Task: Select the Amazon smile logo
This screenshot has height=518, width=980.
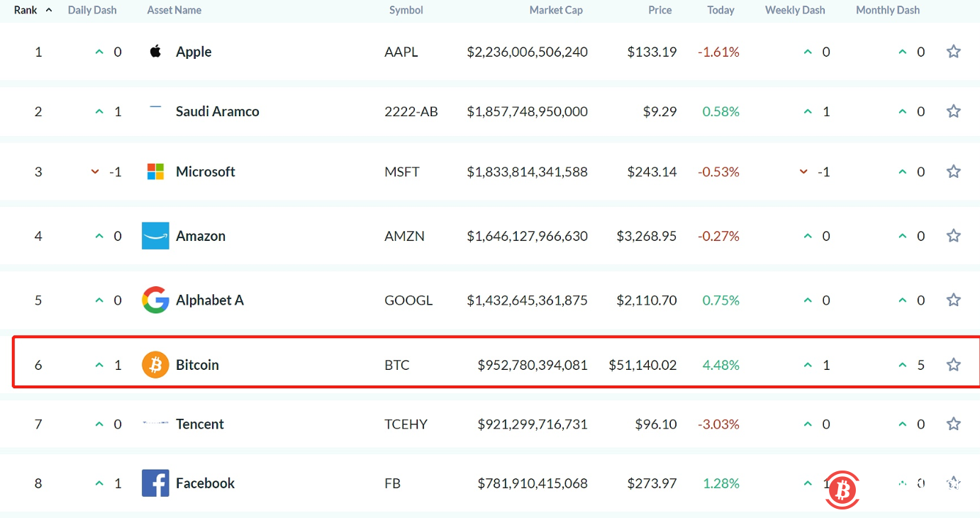Action: (155, 235)
